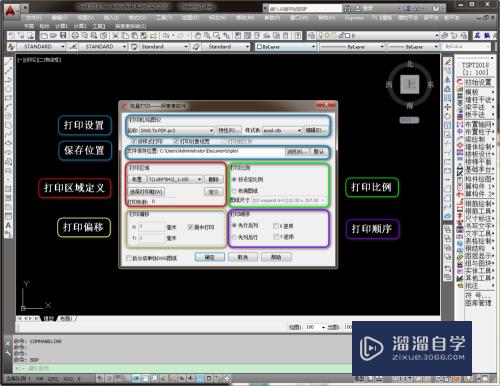Screen dimensions: 500x386
Task: Click the Save floppy disk icon
Action: point(63,35)
